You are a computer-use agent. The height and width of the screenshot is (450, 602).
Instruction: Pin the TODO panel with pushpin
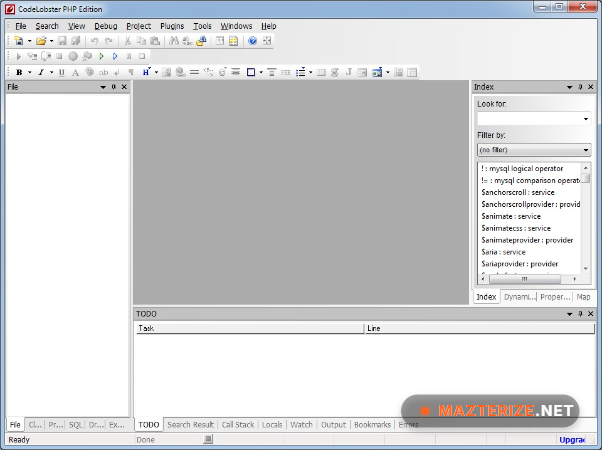[x=580, y=314]
